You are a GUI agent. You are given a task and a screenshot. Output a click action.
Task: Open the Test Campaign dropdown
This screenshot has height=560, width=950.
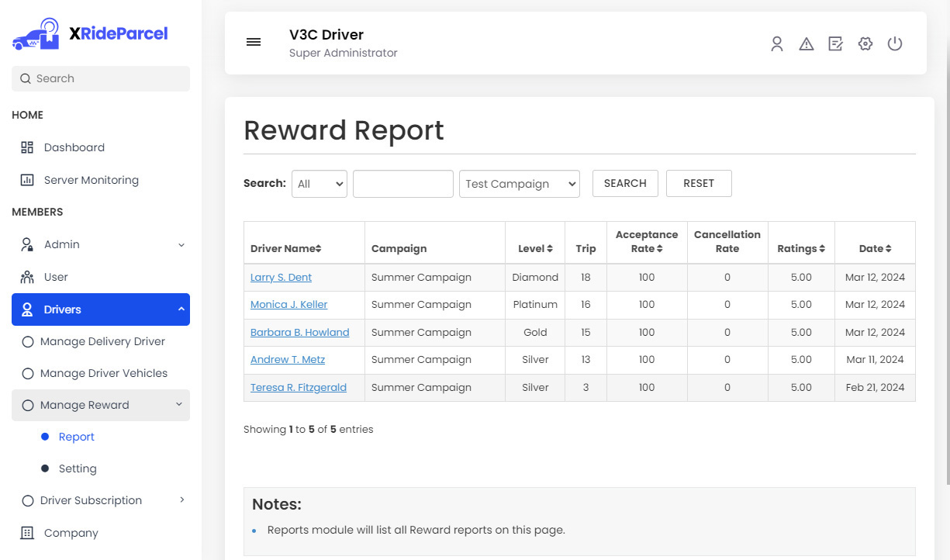[519, 184]
